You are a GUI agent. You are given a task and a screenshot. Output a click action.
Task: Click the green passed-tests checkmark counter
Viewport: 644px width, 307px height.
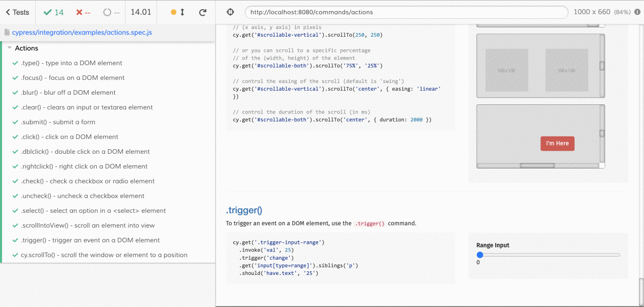click(52, 12)
